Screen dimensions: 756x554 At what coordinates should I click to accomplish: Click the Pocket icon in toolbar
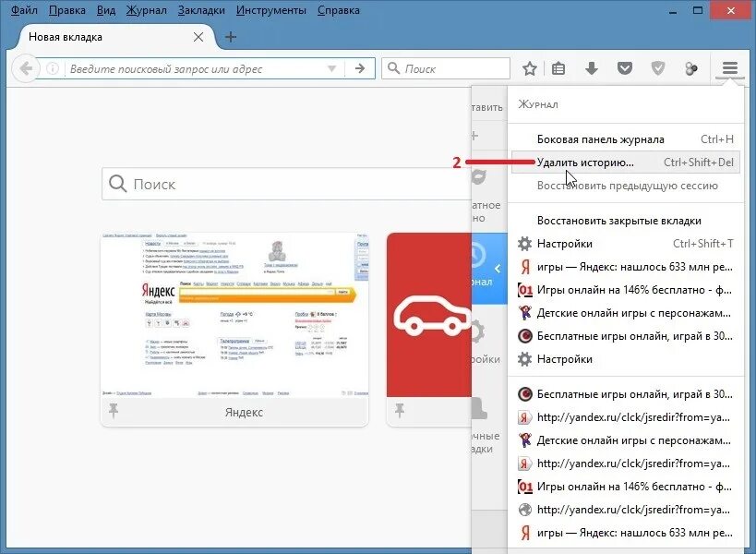point(625,68)
